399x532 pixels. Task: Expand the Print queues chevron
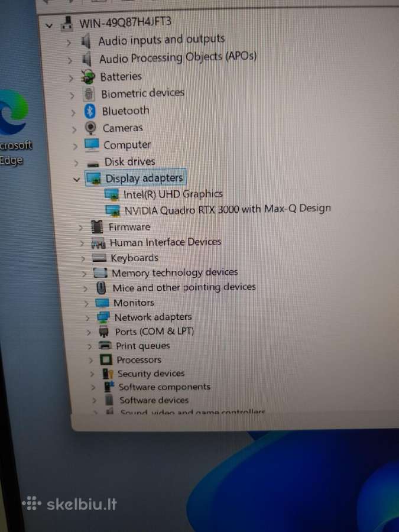(x=90, y=346)
